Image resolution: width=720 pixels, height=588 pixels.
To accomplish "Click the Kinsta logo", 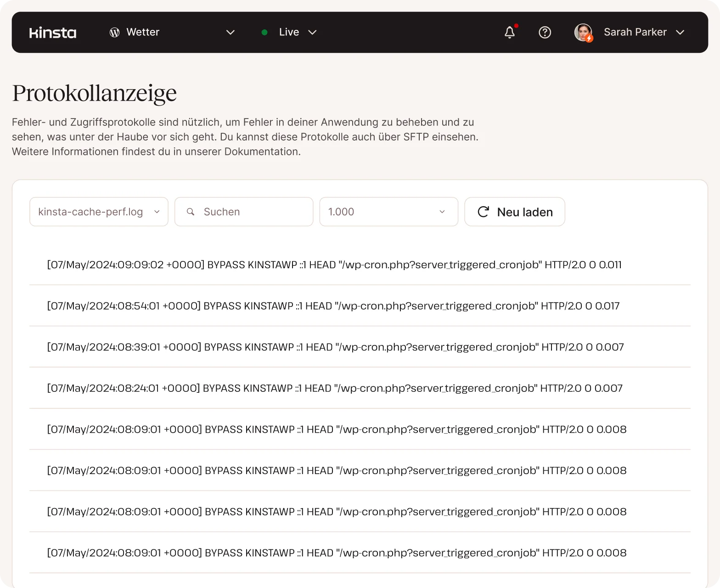I will [53, 33].
